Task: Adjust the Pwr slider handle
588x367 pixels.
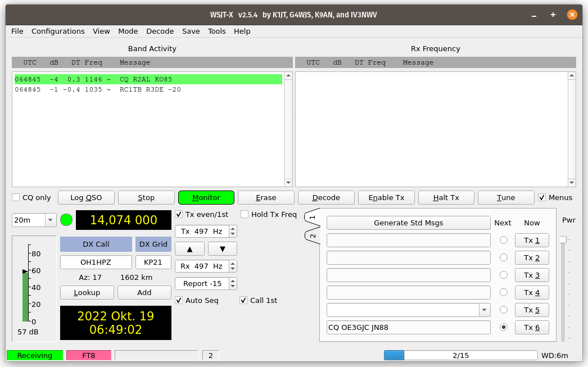Action: click(x=563, y=240)
